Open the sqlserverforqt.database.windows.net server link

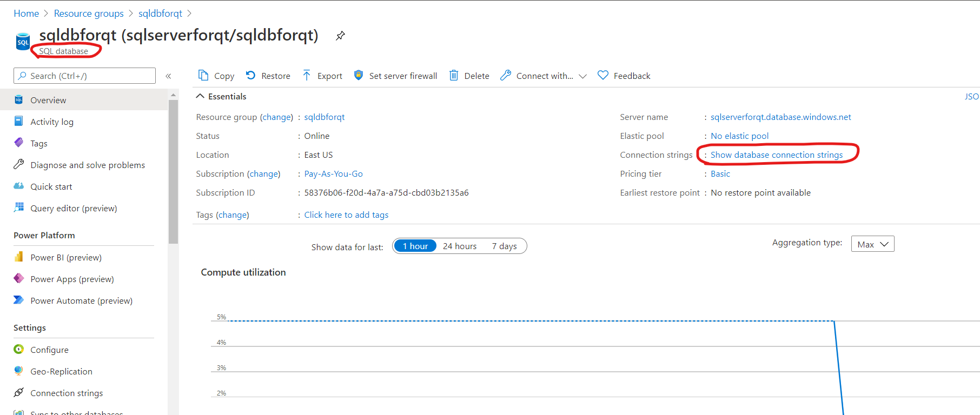click(x=781, y=117)
